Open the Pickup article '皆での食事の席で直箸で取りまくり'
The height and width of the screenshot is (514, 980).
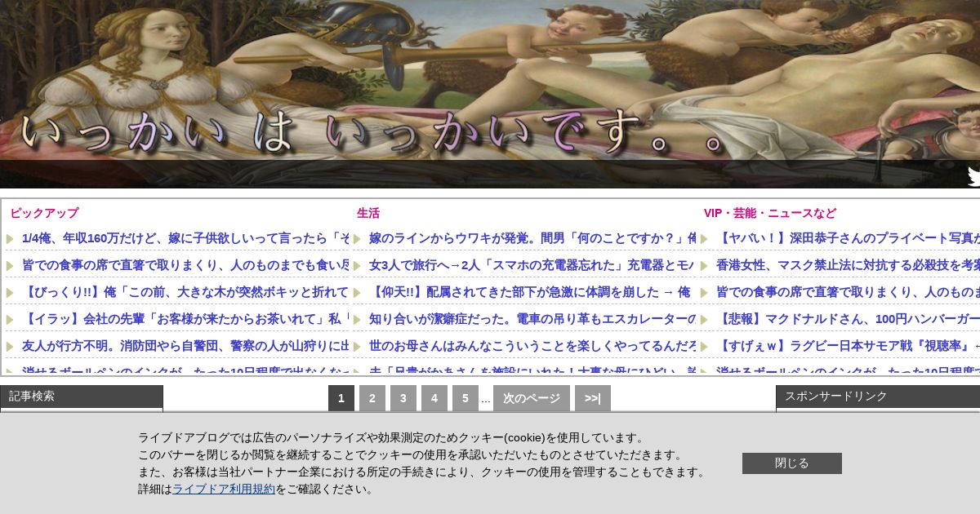pyautogui.click(x=185, y=265)
